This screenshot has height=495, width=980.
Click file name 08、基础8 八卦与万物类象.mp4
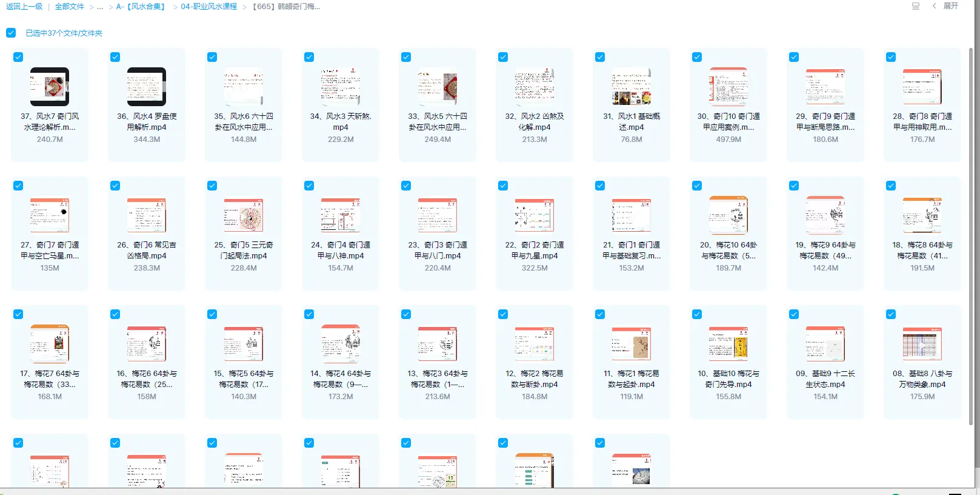[x=922, y=379]
